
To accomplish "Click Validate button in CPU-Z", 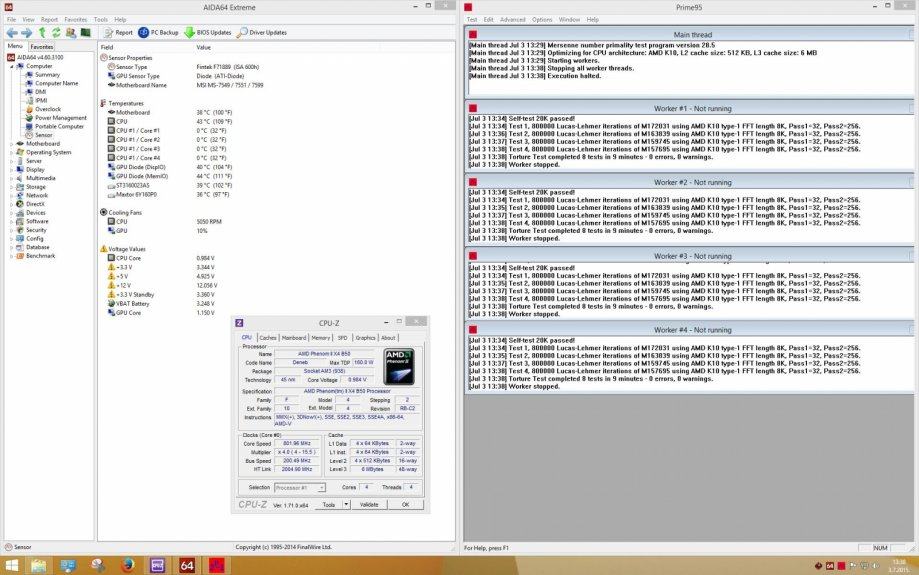I will click(x=369, y=505).
